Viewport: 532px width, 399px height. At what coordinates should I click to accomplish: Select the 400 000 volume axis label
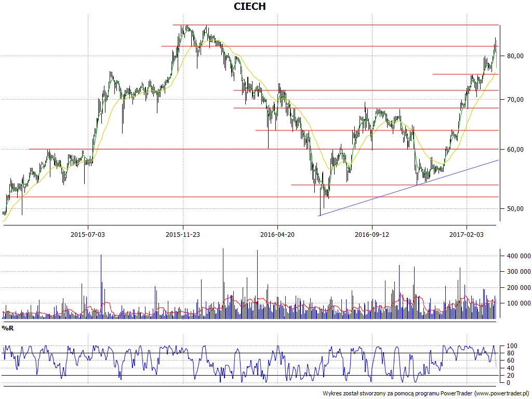click(519, 256)
